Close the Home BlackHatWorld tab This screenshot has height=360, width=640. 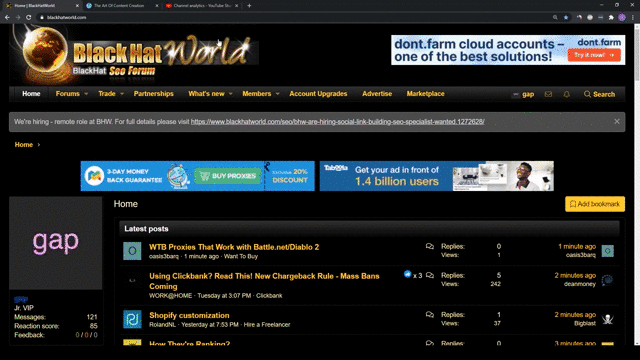[x=77, y=6]
